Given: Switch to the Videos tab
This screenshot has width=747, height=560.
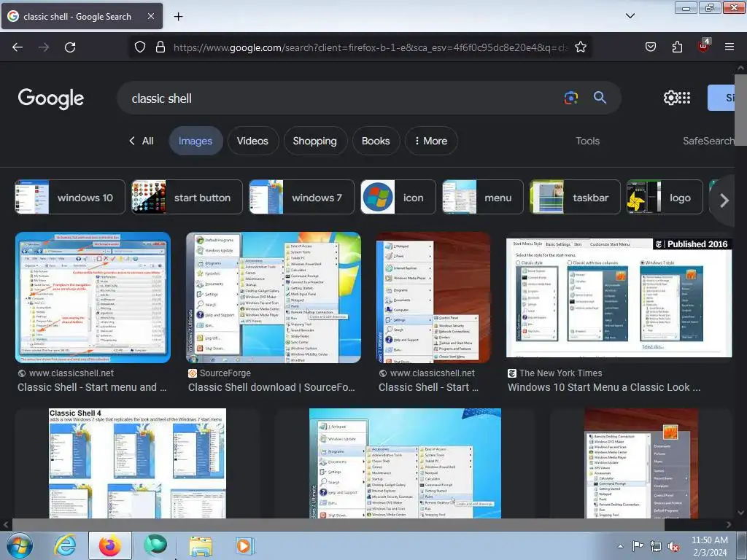Looking at the screenshot, I should (252, 141).
